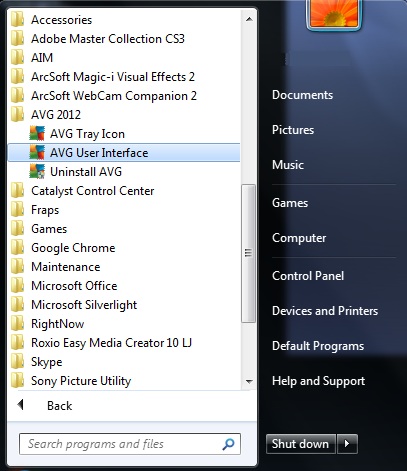The image size is (407, 471).
Task: Expand the Microsoft Office folder
Action: click(124, 286)
